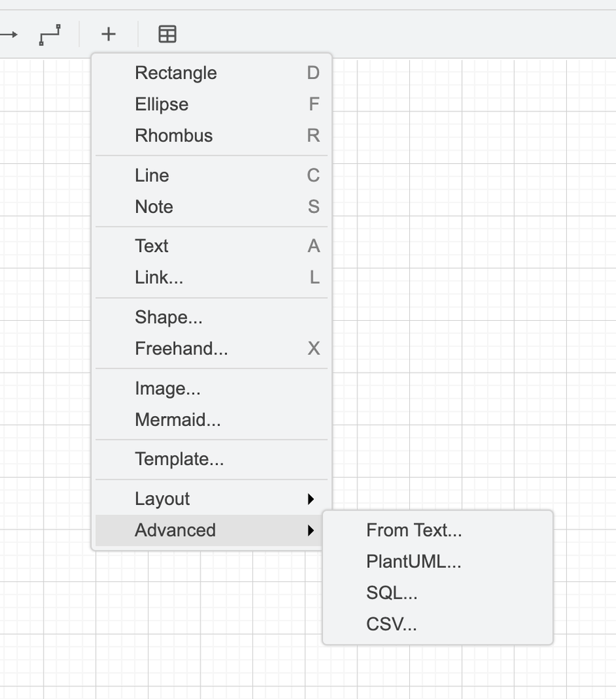The image size is (616, 699).
Task: Choose Rhombus from the insert menu
Action: [174, 136]
